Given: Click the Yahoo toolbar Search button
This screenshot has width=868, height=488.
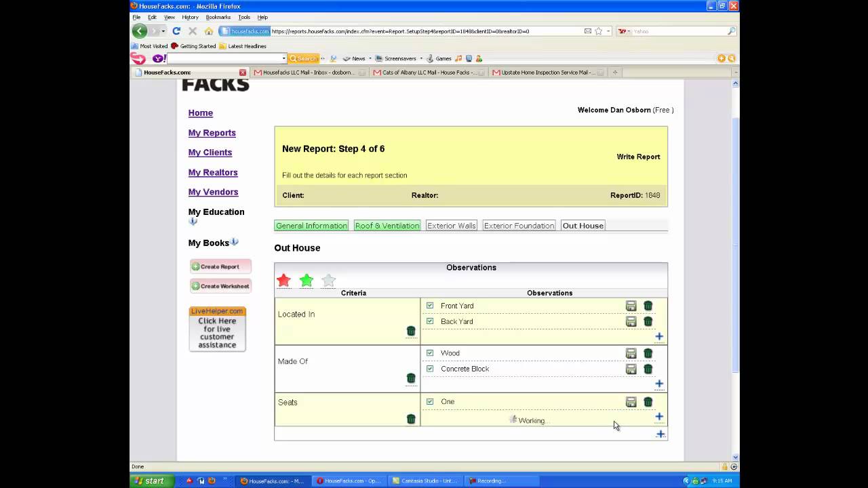Looking at the screenshot, I should point(303,58).
